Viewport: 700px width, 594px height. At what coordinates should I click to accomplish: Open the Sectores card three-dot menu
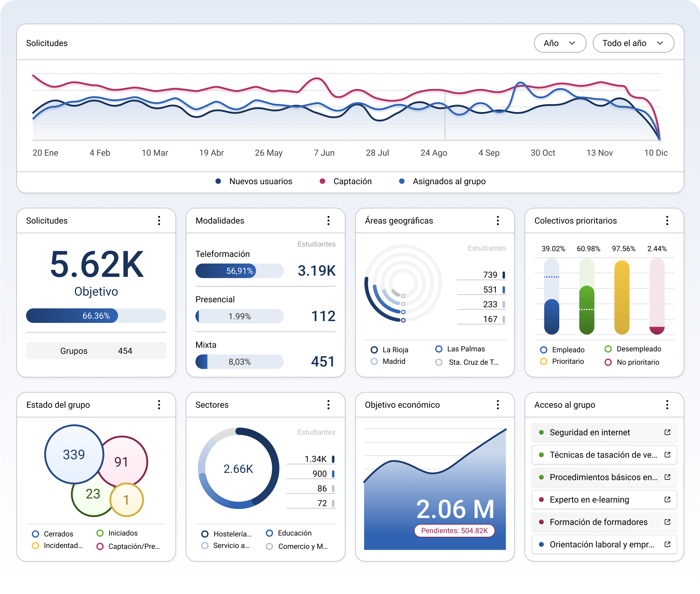(328, 405)
